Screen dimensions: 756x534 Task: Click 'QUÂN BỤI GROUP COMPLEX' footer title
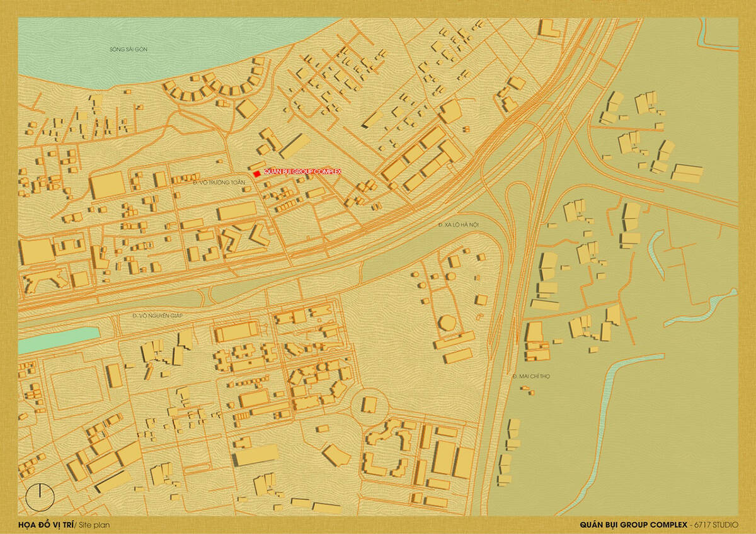click(x=633, y=524)
